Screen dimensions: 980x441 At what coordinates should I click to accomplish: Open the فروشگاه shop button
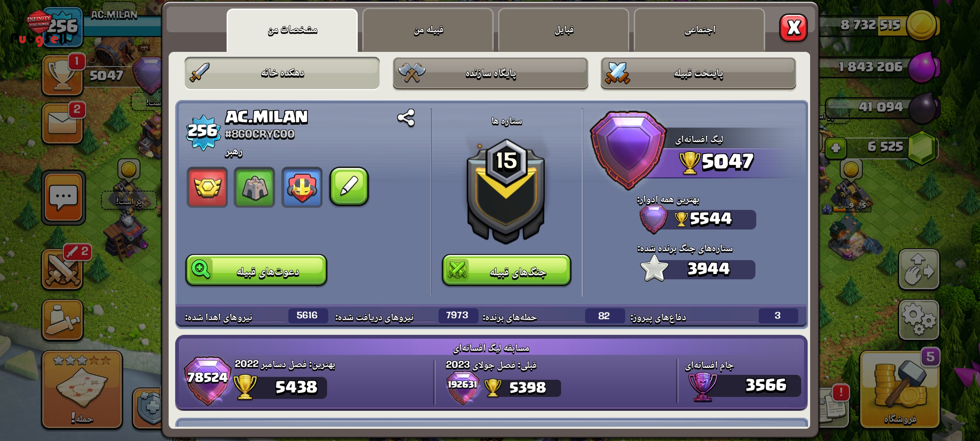point(900,390)
